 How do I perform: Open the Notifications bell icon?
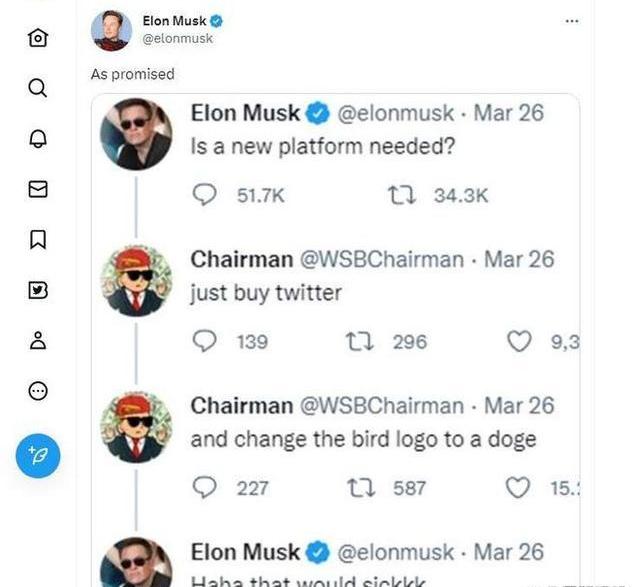pyautogui.click(x=38, y=138)
